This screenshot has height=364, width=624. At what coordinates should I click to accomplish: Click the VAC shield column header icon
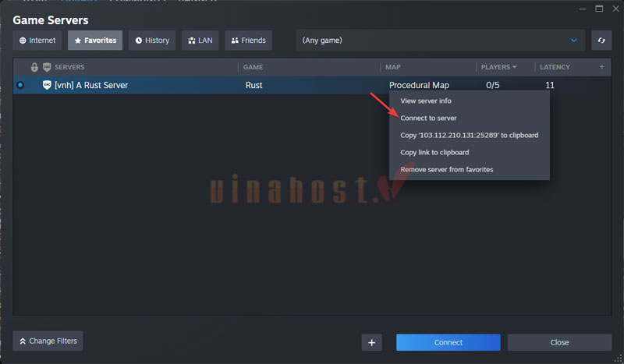click(47, 68)
